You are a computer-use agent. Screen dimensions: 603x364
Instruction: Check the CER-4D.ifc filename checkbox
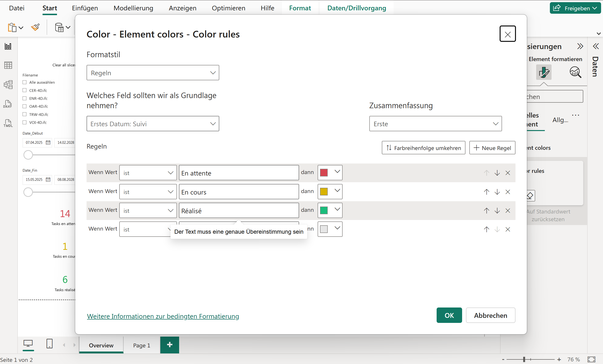point(25,90)
